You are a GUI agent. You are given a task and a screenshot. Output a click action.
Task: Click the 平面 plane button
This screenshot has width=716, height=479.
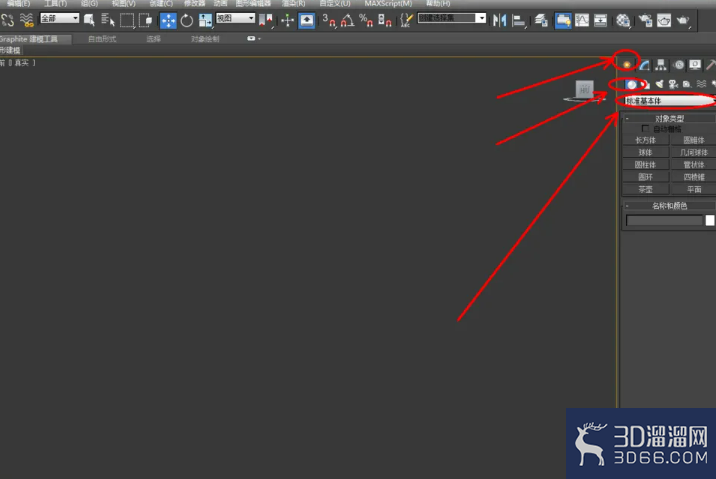(694, 189)
